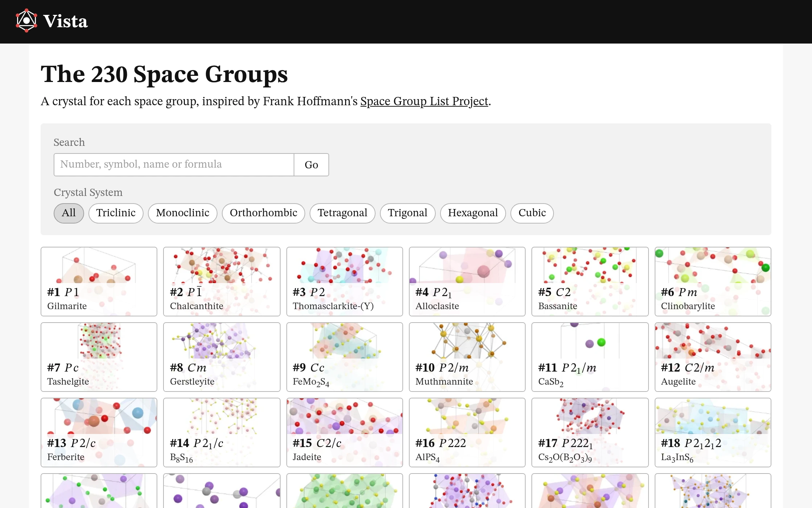Open the #2 Chalcanthite crystal card
Image resolution: width=812 pixels, height=508 pixels.
(x=222, y=282)
